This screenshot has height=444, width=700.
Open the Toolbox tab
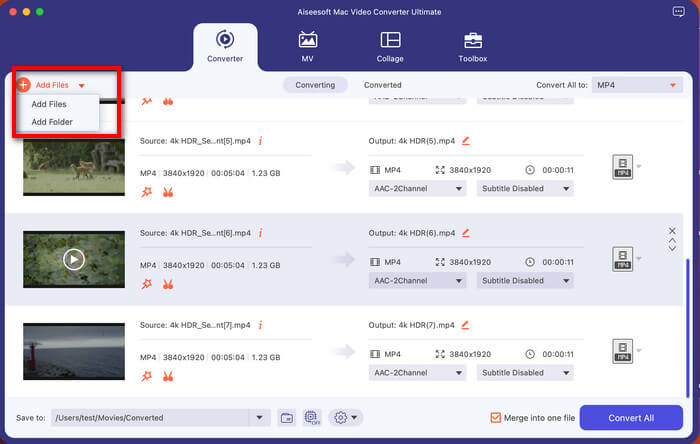coord(473,46)
